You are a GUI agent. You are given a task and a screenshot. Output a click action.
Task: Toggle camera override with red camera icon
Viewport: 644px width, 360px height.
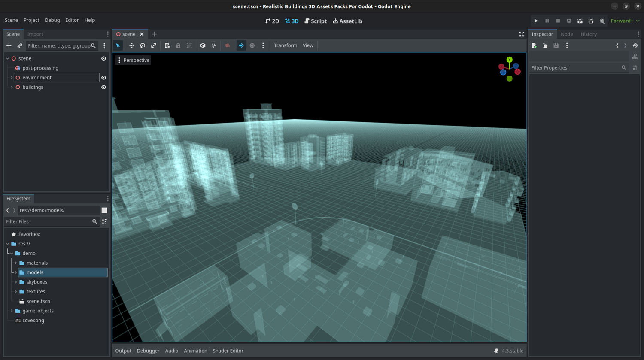(x=228, y=45)
